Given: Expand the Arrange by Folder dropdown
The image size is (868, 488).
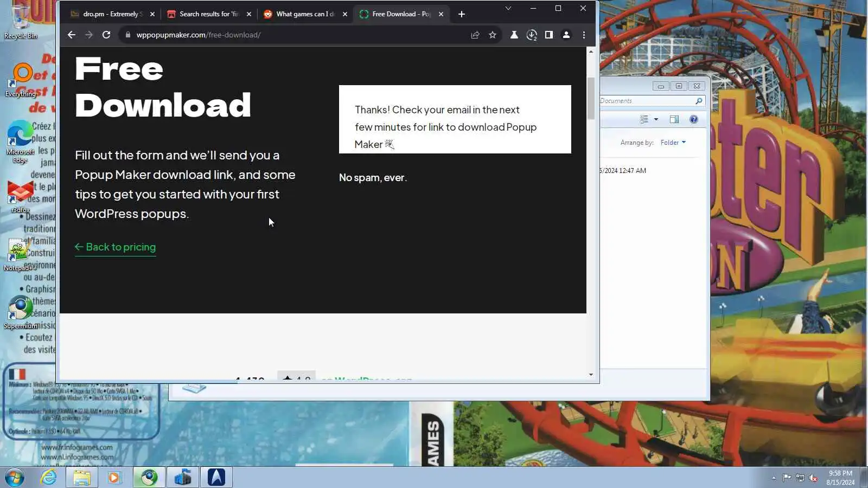Looking at the screenshot, I should (673, 143).
